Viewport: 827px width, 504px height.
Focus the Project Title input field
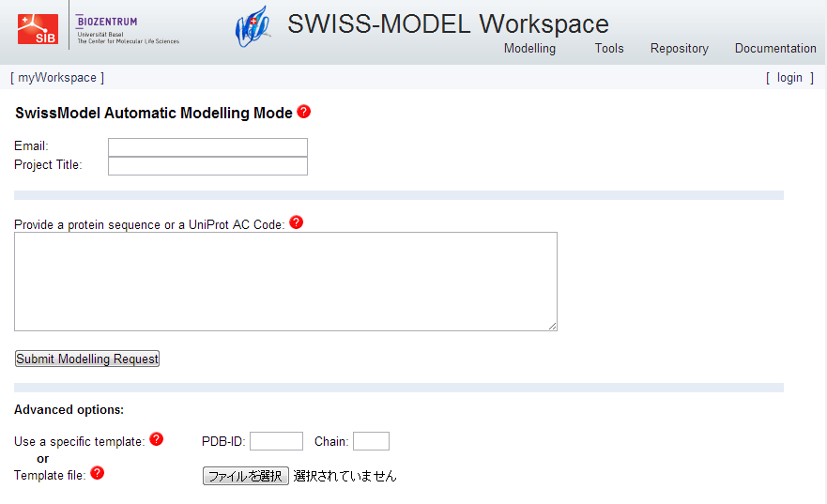click(207, 166)
